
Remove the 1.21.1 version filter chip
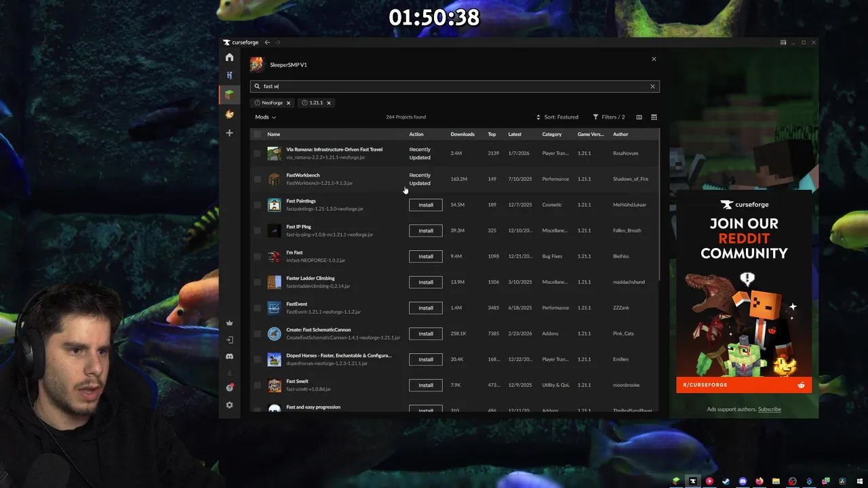pos(328,103)
